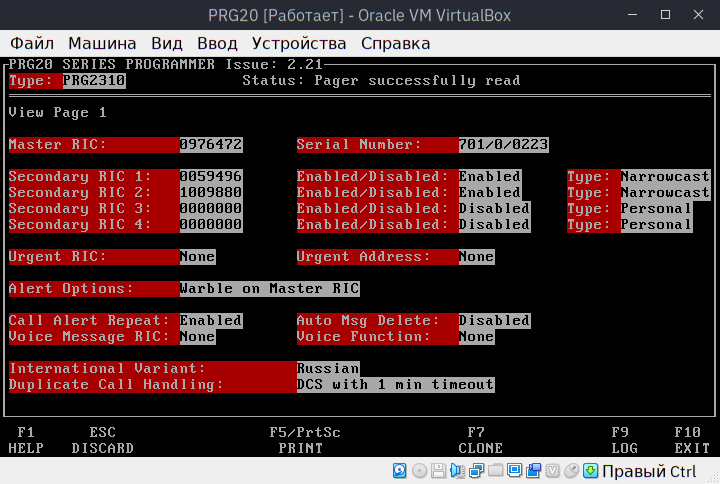
Task: Click the Urgent Address value None
Action: [476, 257]
